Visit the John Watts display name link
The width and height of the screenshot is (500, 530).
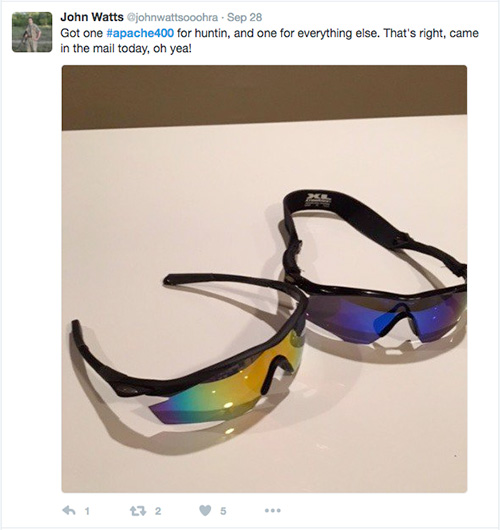pyautogui.click(x=92, y=17)
